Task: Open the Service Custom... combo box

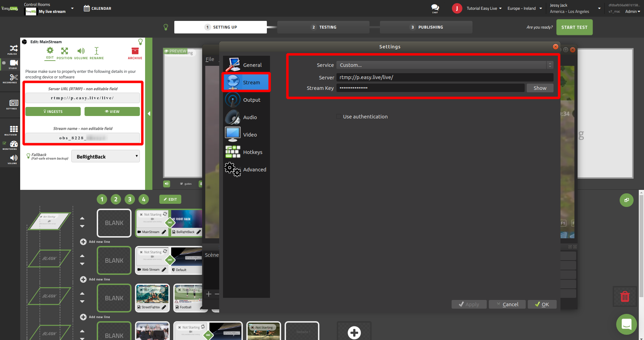Action: [x=445, y=65]
